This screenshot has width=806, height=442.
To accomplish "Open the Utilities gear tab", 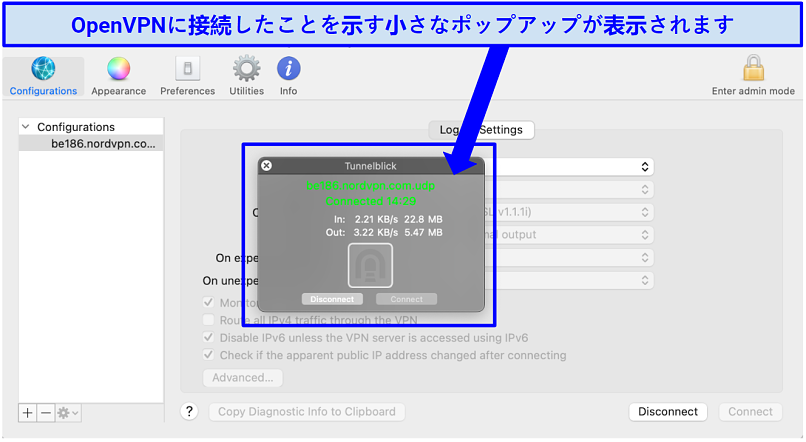I will [x=246, y=77].
